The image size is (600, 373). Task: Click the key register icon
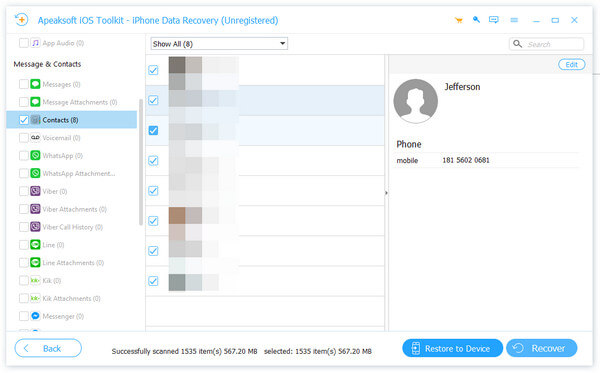(x=476, y=20)
